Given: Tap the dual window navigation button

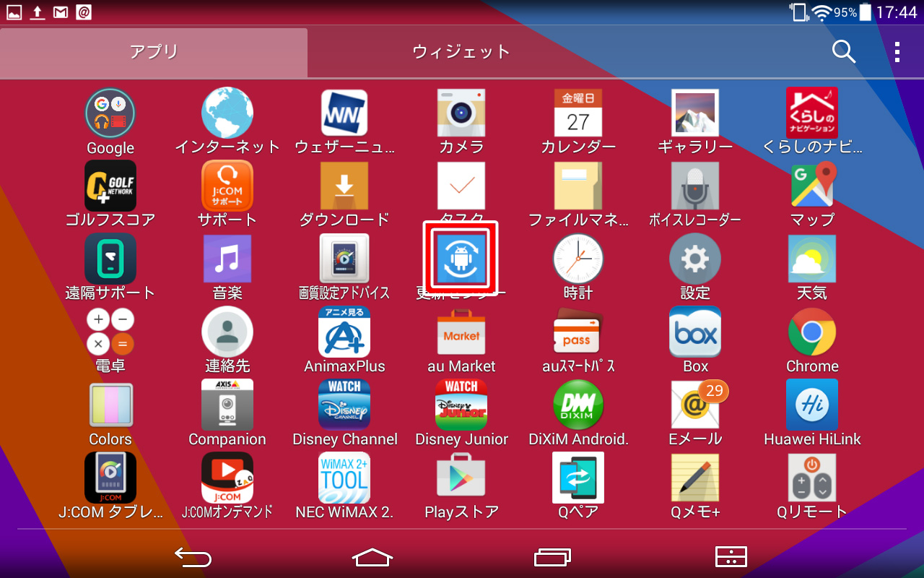Looking at the screenshot, I should pos(731,556).
